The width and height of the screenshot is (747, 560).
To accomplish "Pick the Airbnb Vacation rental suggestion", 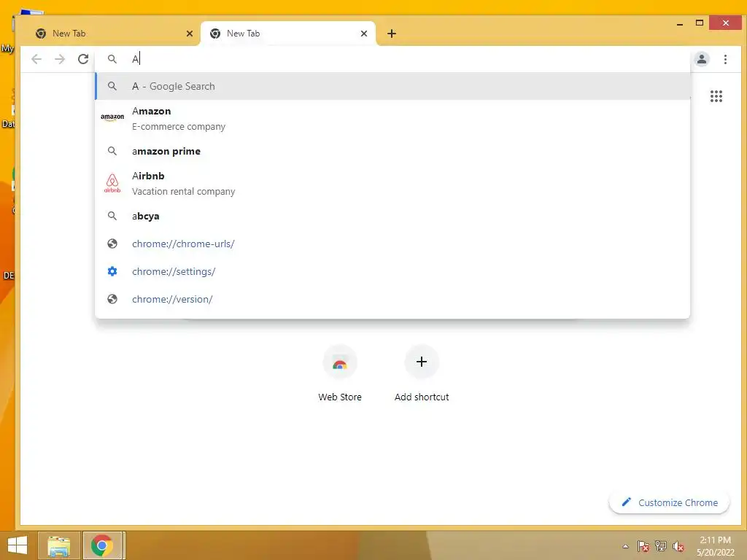I will [x=392, y=183].
